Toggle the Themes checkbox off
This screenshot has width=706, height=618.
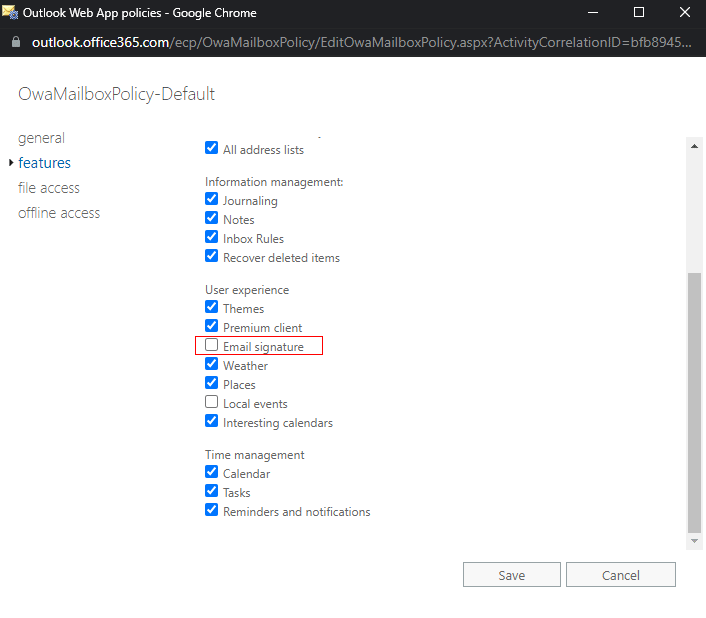[211, 308]
